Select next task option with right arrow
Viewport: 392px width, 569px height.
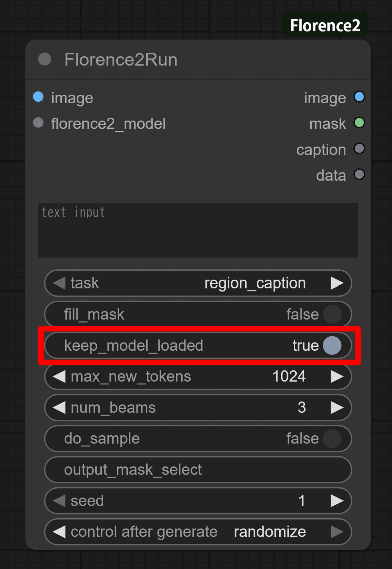point(337,283)
